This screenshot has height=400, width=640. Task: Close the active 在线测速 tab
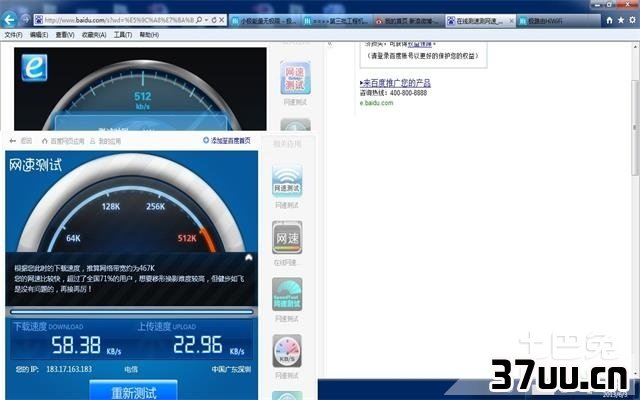[x=511, y=20]
